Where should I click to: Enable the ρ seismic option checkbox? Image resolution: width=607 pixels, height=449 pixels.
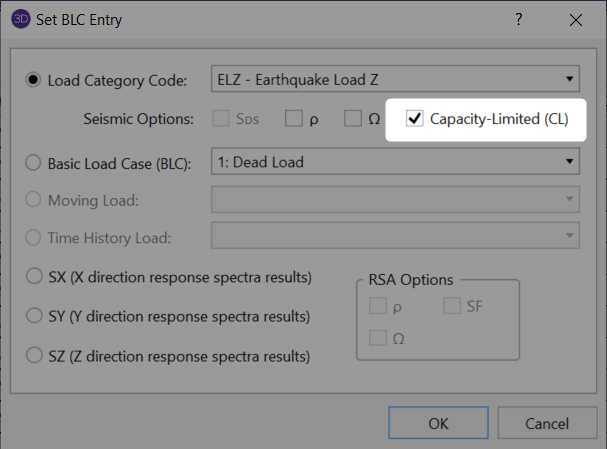pyautogui.click(x=293, y=119)
